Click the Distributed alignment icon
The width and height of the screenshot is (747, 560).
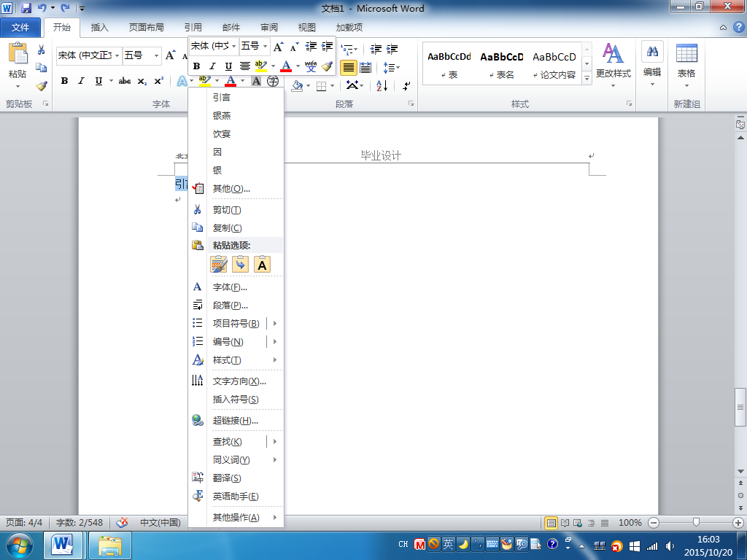pyautogui.click(x=365, y=68)
